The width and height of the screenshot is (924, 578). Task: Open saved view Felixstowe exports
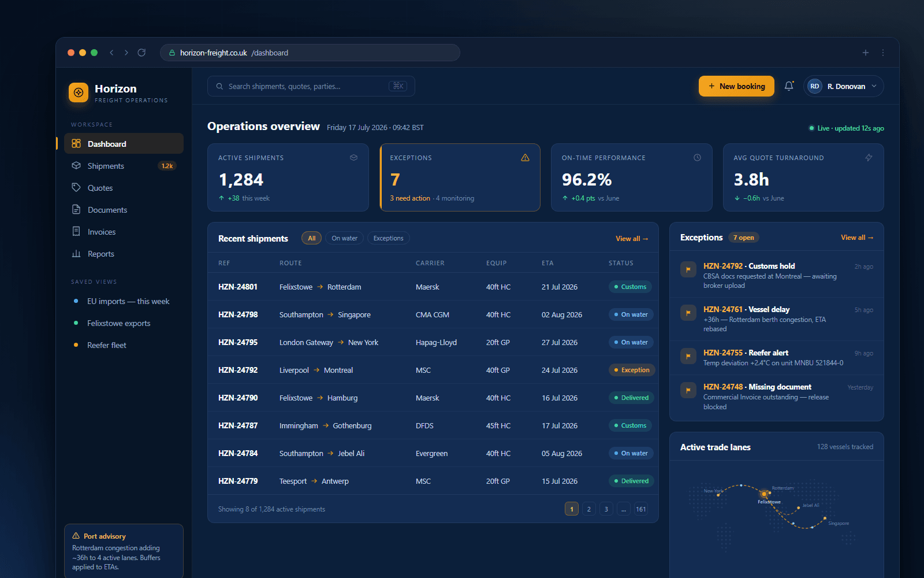point(124,323)
